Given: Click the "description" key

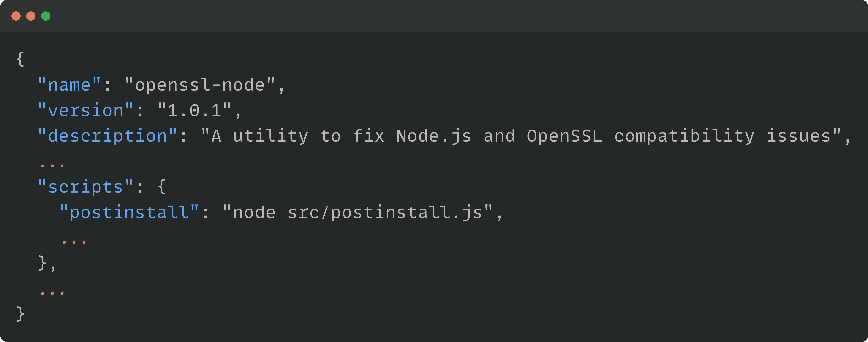Looking at the screenshot, I should point(108,136).
